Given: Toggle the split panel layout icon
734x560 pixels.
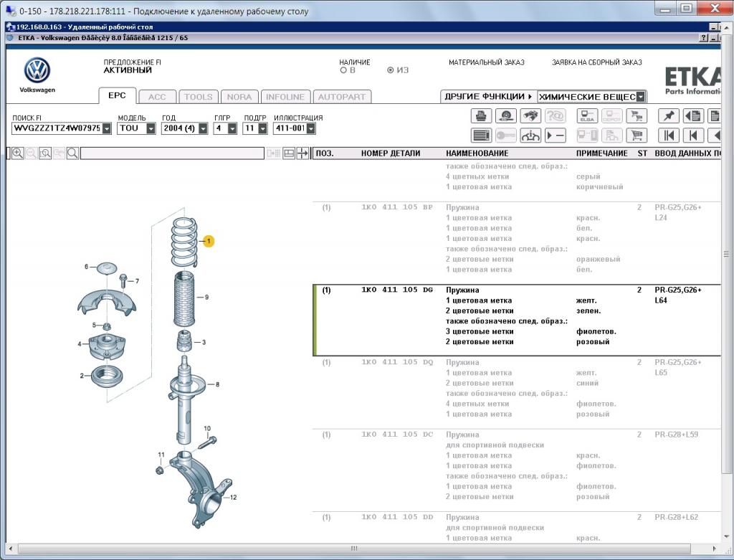Looking at the screenshot, I should [289, 153].
